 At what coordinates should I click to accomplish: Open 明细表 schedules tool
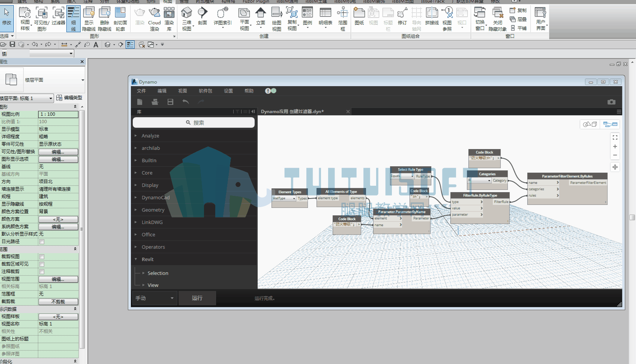325,17
